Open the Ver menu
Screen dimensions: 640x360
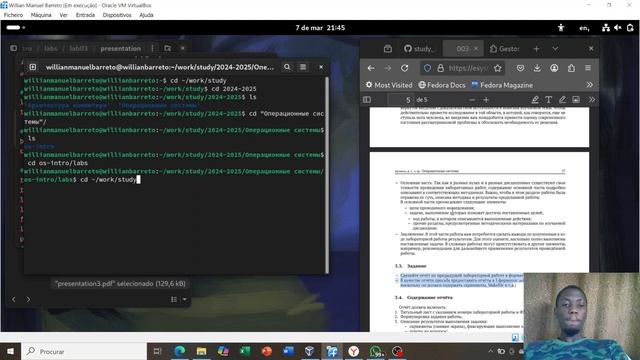63,15
